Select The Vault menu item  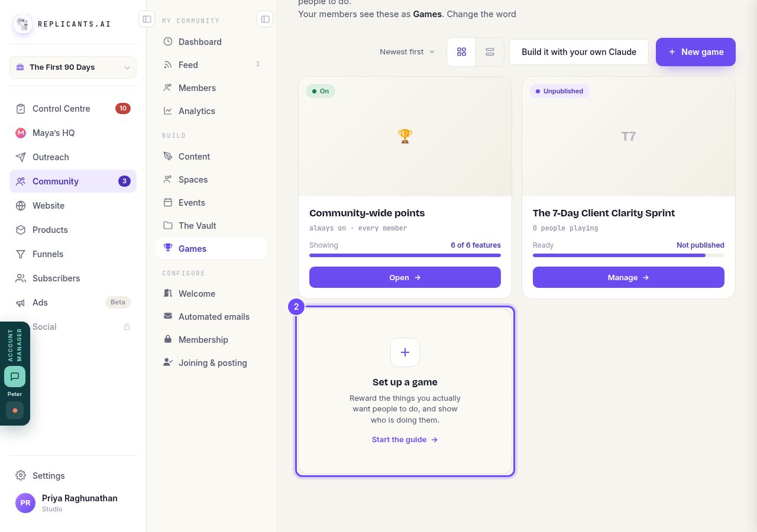coord(211,226)
